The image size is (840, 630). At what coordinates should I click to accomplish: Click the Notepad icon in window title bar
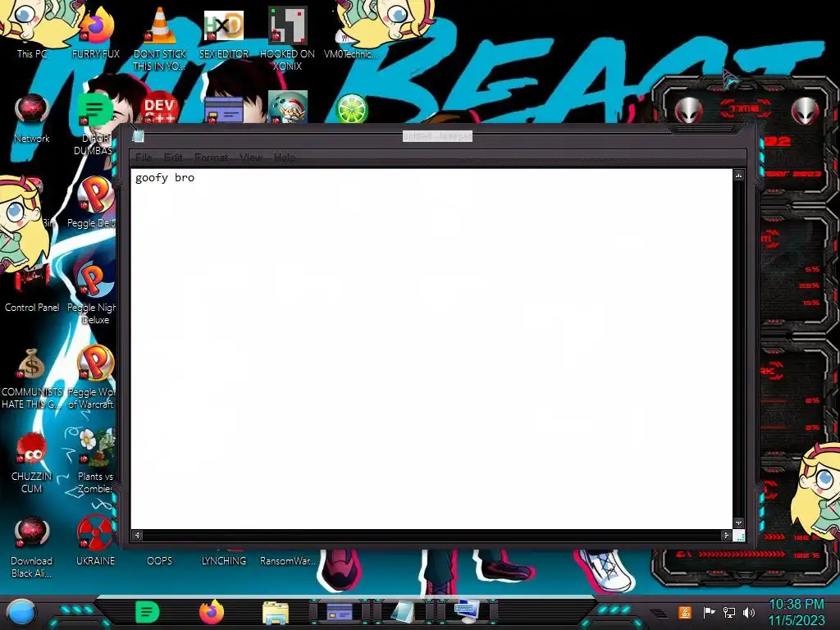(x=138, y=136)
